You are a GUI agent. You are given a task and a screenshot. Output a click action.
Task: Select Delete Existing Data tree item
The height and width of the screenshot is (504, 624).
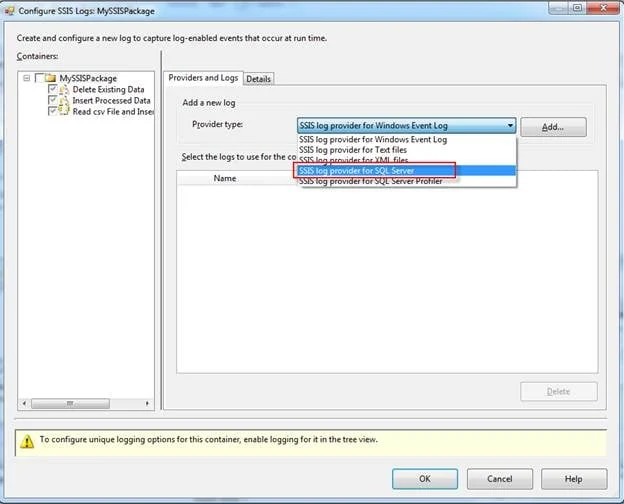108,89
